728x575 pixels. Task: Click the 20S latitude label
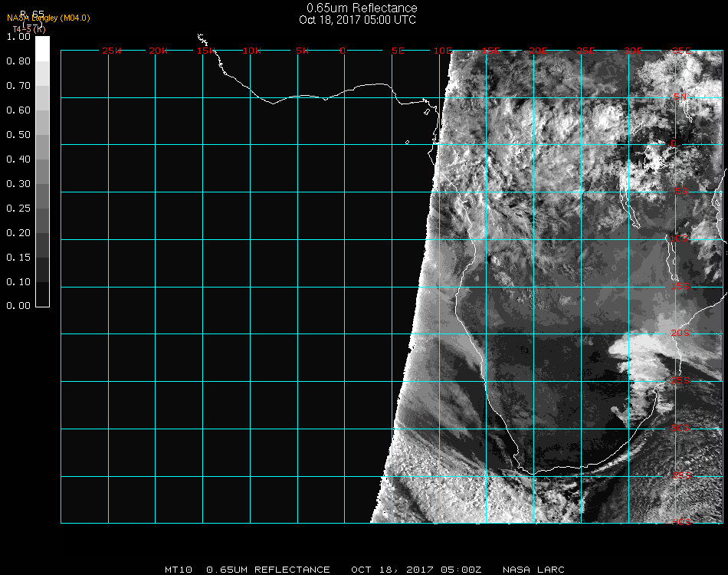coord(680,333)
